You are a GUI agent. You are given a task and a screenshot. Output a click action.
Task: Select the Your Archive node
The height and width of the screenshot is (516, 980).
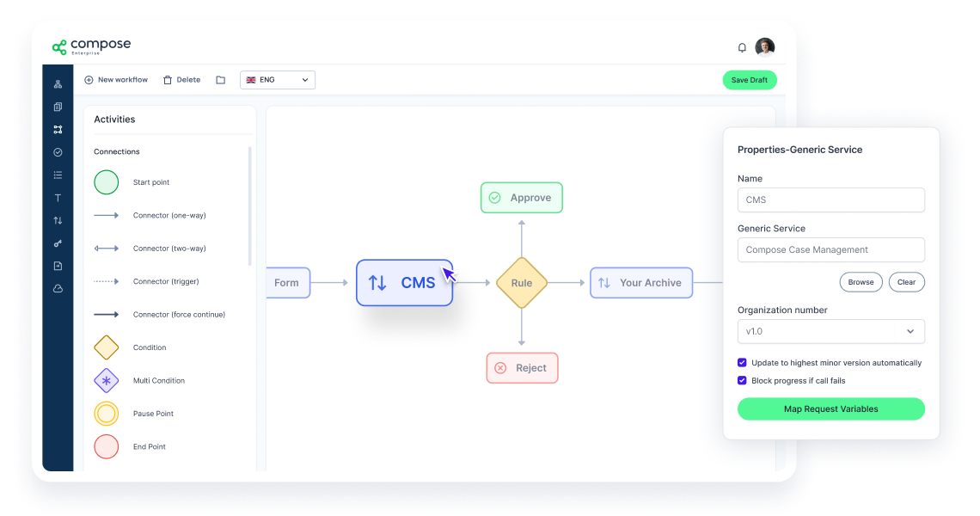point(641,283)
